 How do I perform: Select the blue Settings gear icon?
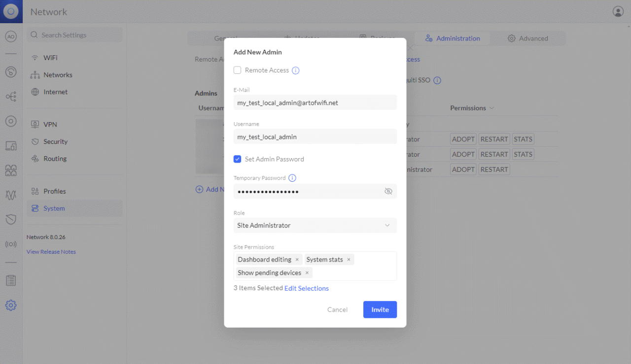[x=11, y=305]
